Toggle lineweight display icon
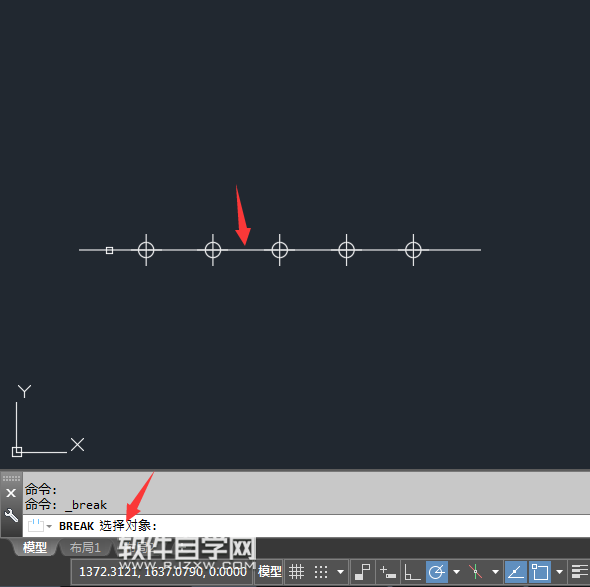590x587 pixels. [579, 572]
